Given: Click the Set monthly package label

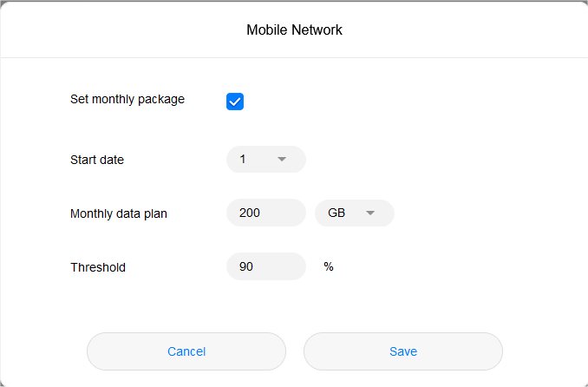Looking at the screenshot, I should (127, 99).
